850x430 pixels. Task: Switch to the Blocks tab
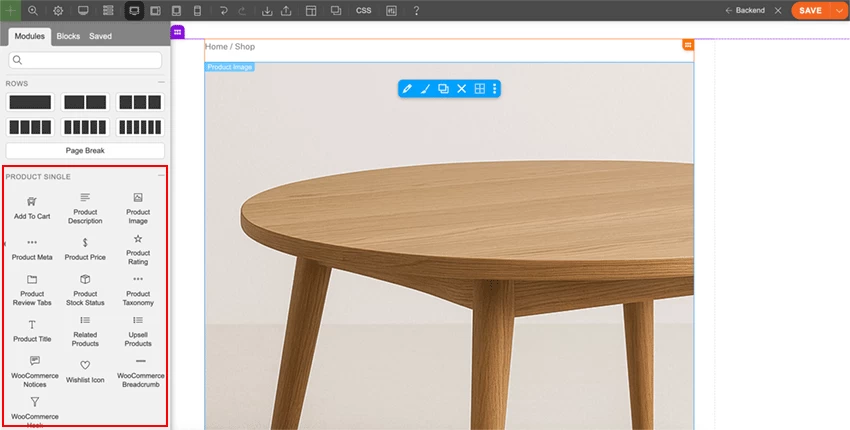coord(68,36)
